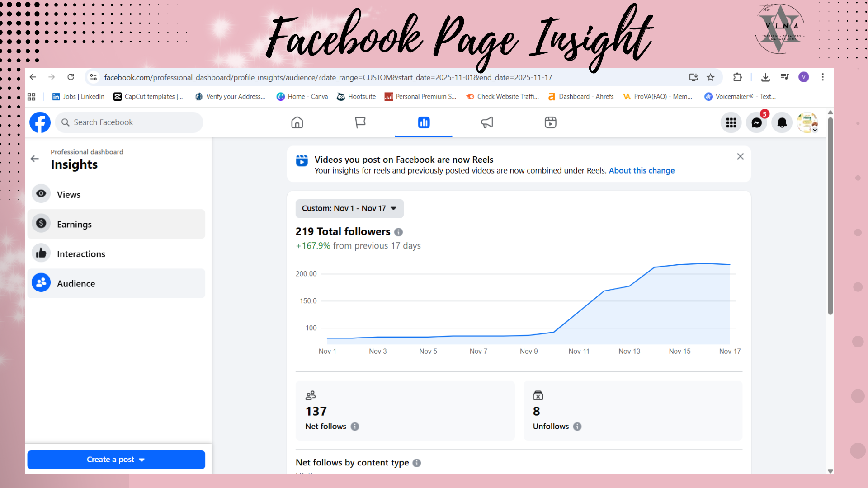Open Facebook Home icon in top navigation
Screen dimensions: 868x488
297,122
